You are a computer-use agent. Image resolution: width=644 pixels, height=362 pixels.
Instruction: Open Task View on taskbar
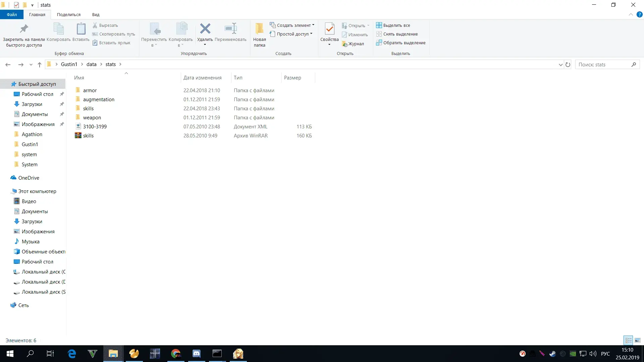pyautogui.click(x=50, y=354)
